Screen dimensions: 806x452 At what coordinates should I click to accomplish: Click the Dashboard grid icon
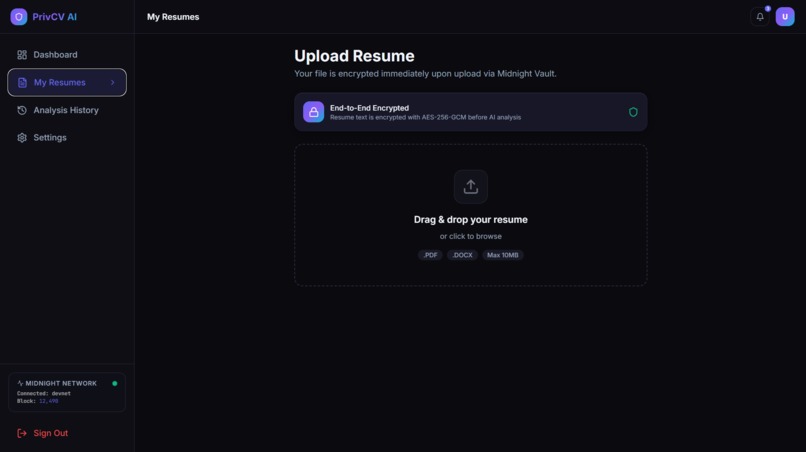(x=22, y=55)
